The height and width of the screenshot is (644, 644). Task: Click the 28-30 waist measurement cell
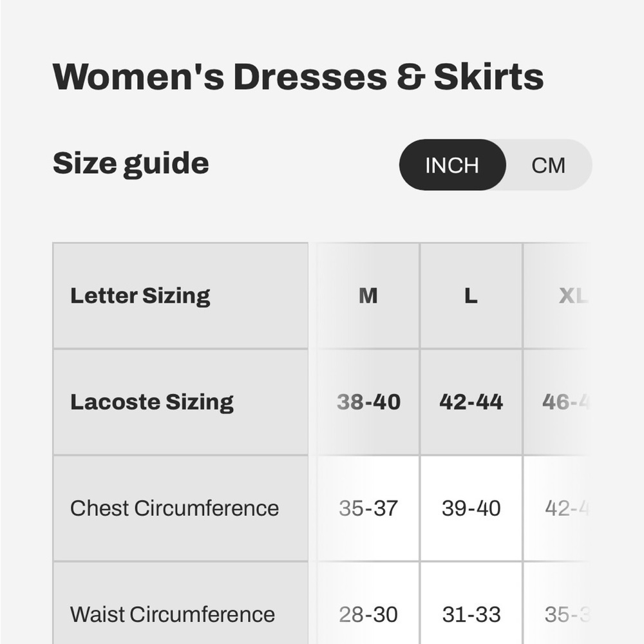click(368, 614)
